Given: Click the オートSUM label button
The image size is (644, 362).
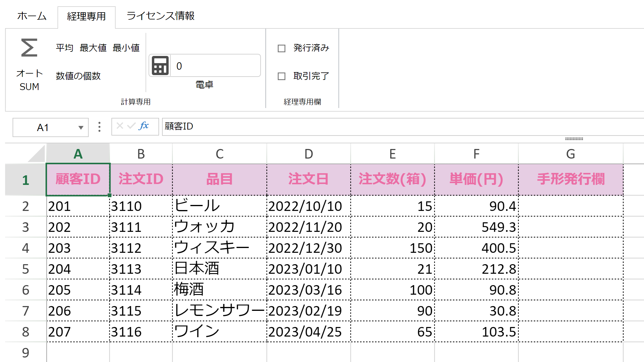Looking at the screenshot, I should (x=29, y=80).
